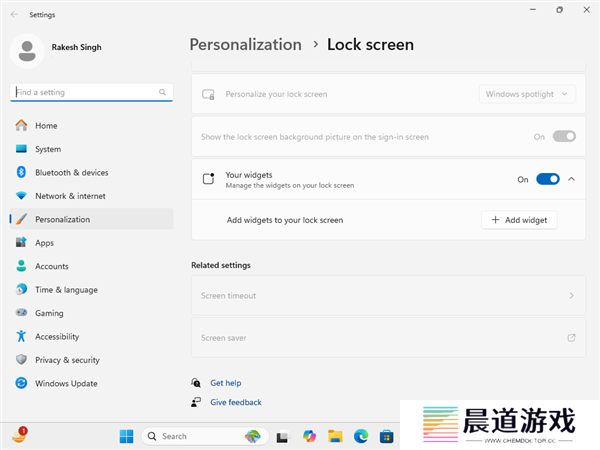Toggle Your widgets switch off

pos(548,179)
